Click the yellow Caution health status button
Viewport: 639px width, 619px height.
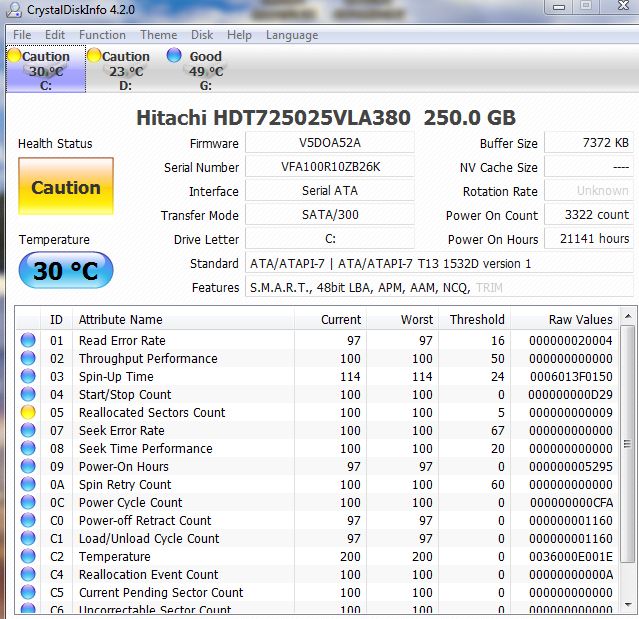pos(66,186)
